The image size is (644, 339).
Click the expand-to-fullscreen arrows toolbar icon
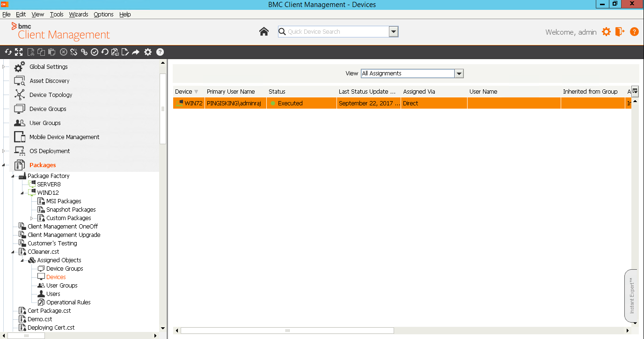pyautogui.click(x=19, y=52)
